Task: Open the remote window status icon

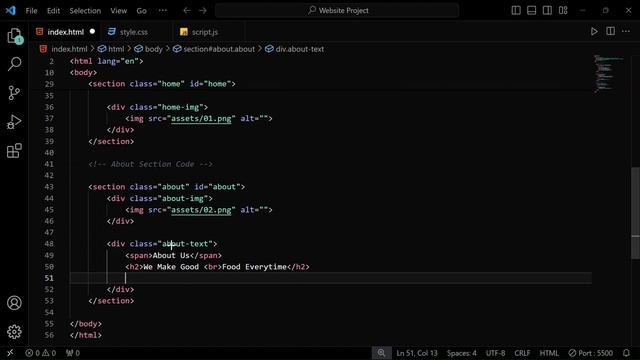Action: pyautogui.click(x=10, y=353)
